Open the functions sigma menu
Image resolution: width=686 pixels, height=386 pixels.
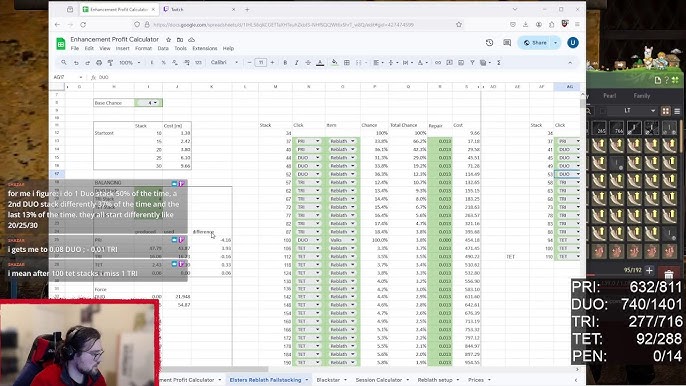point(499,63)
